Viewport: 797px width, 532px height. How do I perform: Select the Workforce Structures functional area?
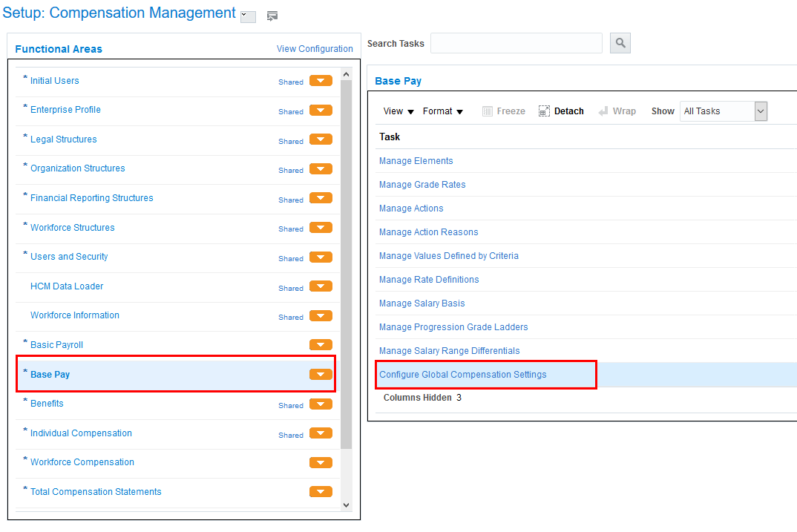pos(73,228)
